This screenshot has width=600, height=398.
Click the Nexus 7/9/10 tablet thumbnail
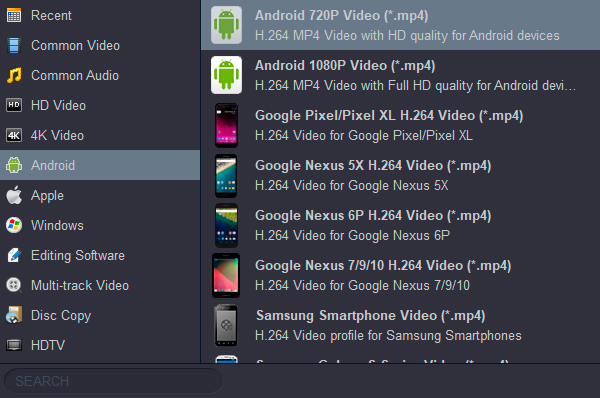226,275
